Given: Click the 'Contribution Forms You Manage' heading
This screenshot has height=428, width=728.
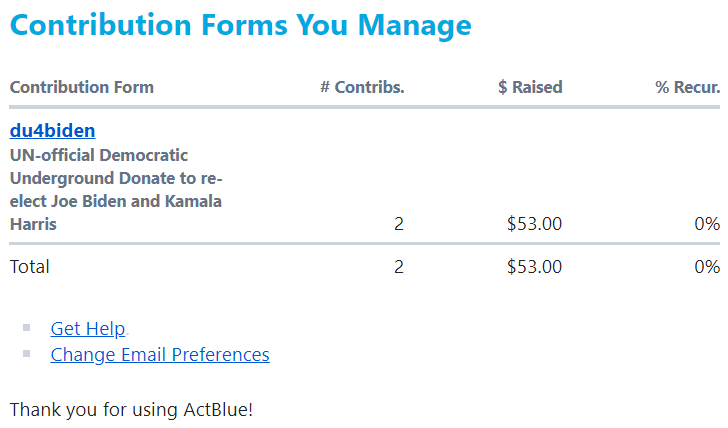Looking at the screenshot, I should tap(240, 25).
